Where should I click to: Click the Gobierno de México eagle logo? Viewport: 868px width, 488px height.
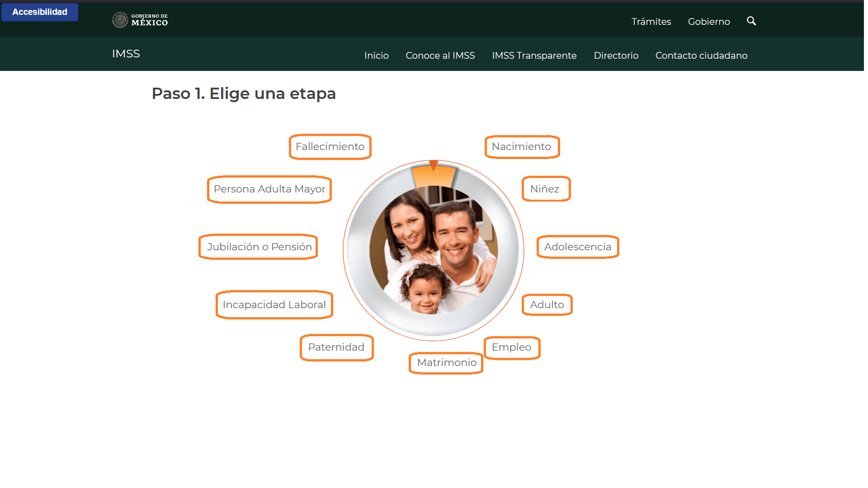(120, 19)
